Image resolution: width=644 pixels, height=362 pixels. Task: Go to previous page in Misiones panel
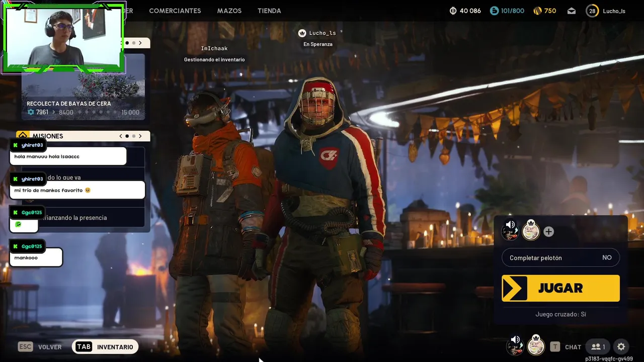121,136
